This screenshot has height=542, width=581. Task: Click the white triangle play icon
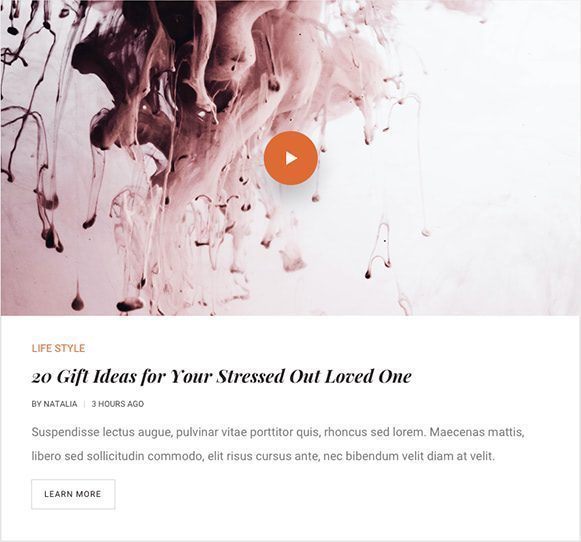[292, 158]
